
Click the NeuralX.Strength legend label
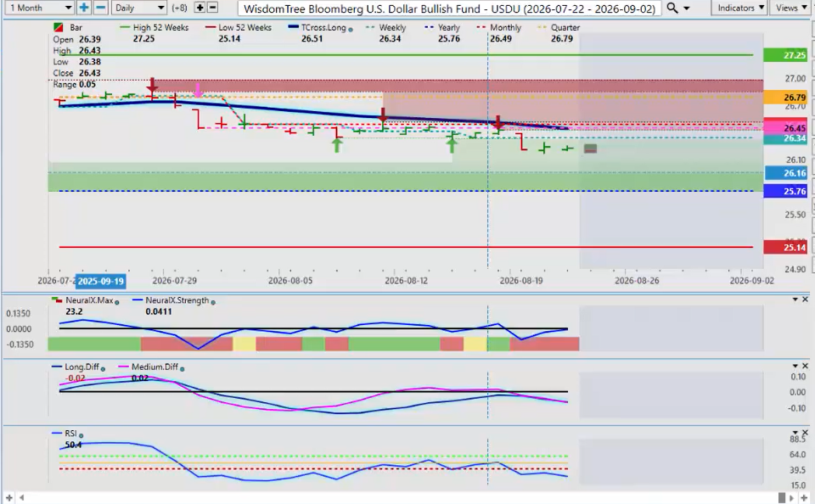click(177, 300)
